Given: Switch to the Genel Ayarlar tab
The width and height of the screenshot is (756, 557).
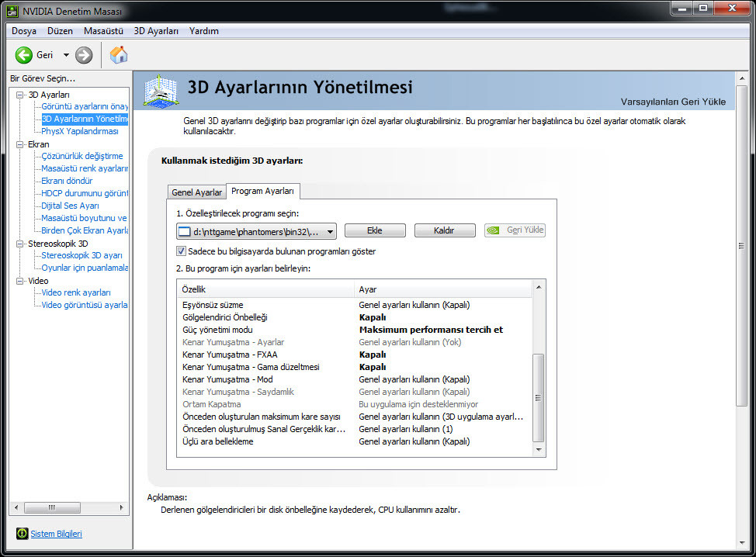Looking at the screenshot, I should coord(196,192).
